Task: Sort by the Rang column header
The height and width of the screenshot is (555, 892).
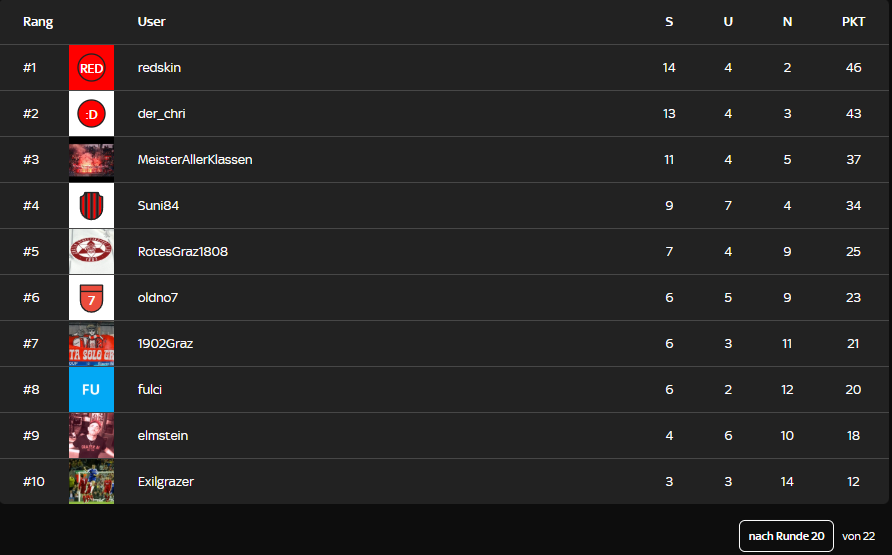Action: pyautogui.click(x=38, y=22)
